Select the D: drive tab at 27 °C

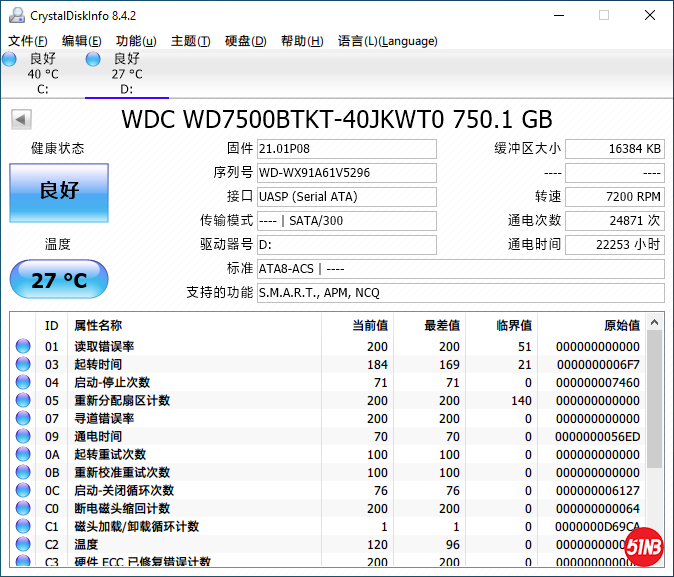(127, 74)
